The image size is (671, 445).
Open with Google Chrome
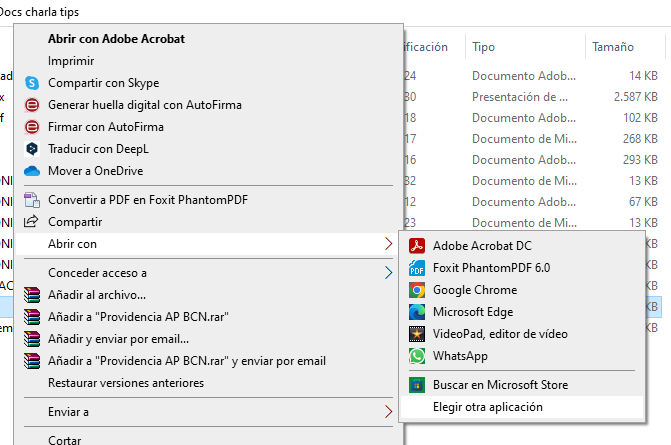[521, 290]
